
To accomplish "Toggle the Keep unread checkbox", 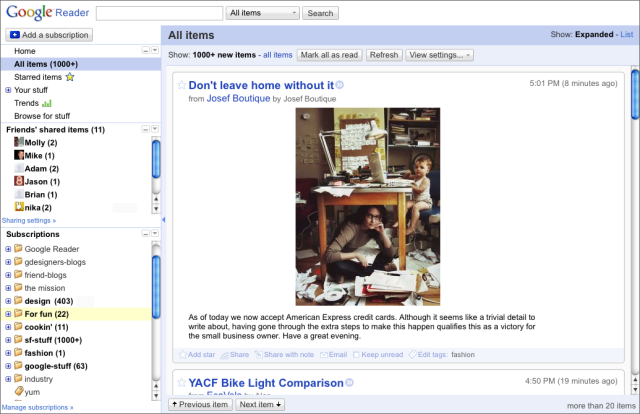I will point(357,354).
